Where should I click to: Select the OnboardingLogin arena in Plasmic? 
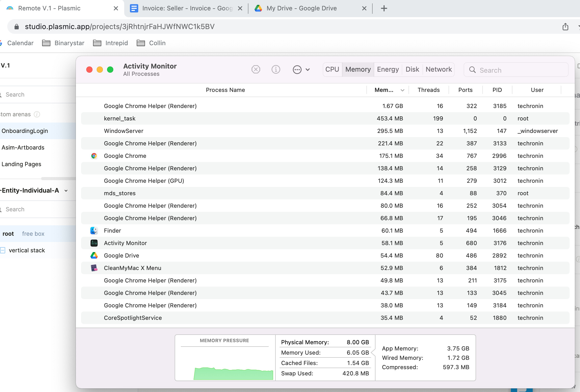point(38,131)
